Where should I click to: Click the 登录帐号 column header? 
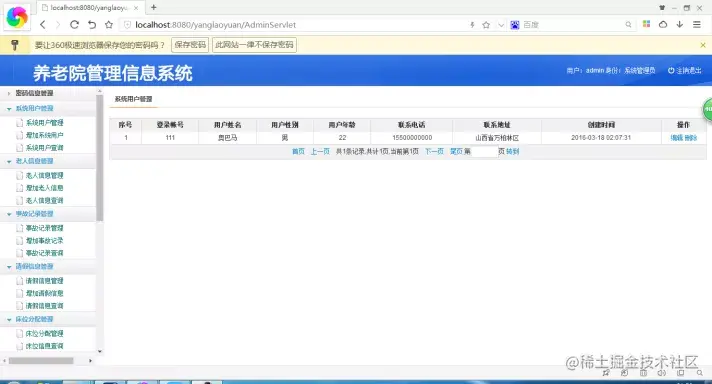(x=170, y=125)
